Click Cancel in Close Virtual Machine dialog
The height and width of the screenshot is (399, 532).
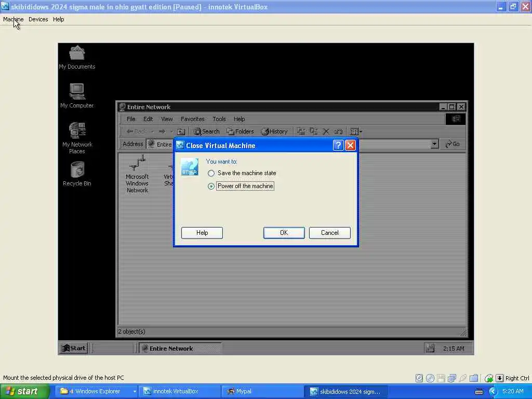[x=330, y=233]
